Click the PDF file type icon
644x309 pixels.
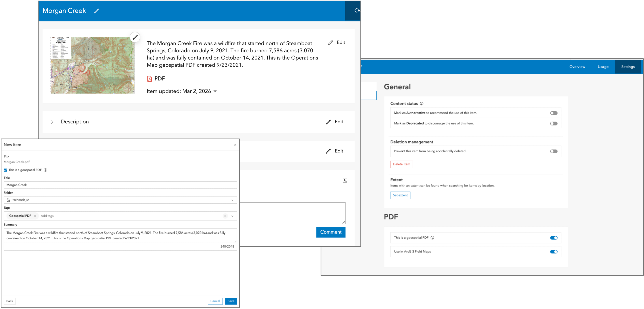pos(149,79)
